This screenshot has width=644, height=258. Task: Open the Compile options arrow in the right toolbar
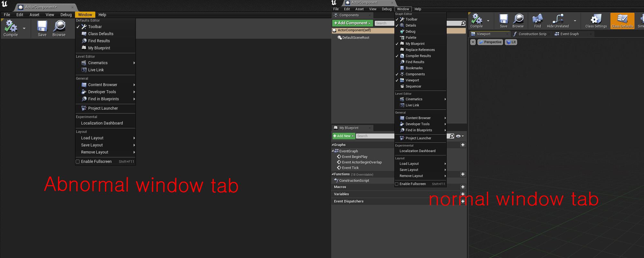coord(488,21)
